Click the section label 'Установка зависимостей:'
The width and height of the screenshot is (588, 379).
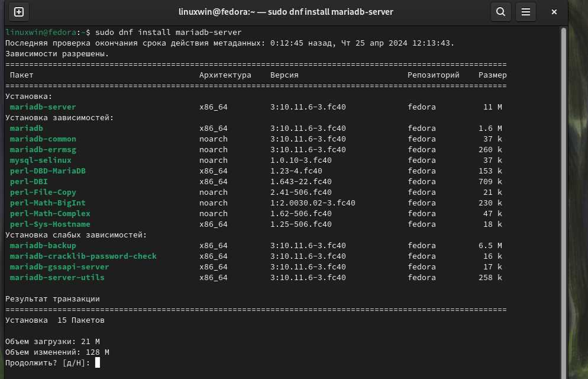pyautogui.click(x=59, y=118)
